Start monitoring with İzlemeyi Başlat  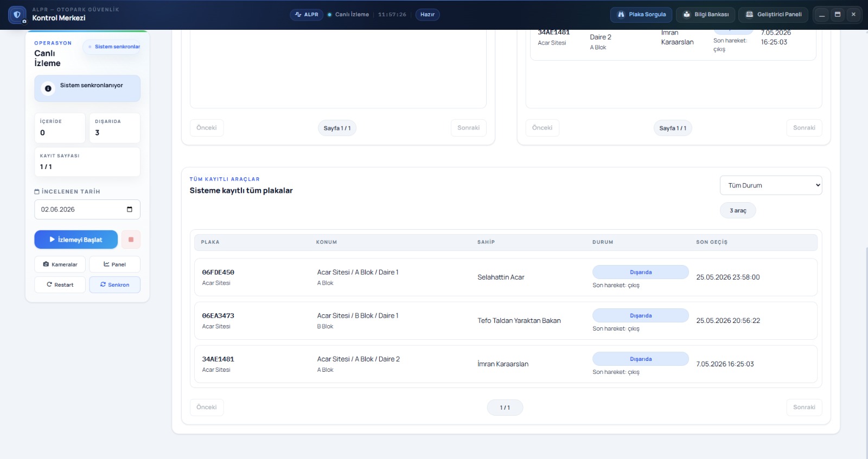tap(76, 240)
